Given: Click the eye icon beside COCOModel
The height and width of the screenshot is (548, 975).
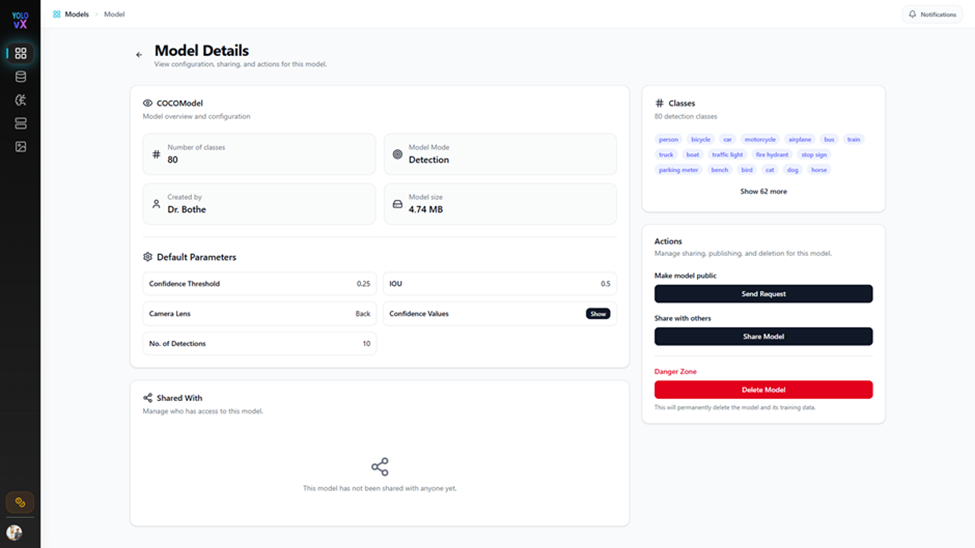Looking at the screenshot, I should click(x=147, y=103).
